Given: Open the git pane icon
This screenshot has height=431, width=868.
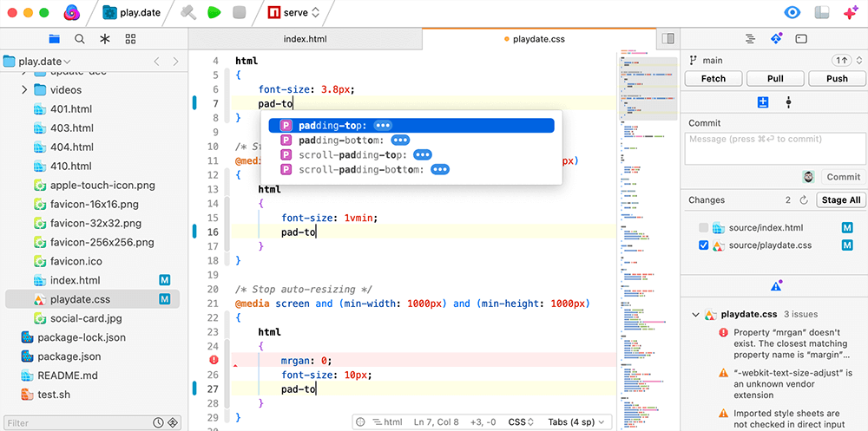Looking at the screenshot, I should click(776, 39).
